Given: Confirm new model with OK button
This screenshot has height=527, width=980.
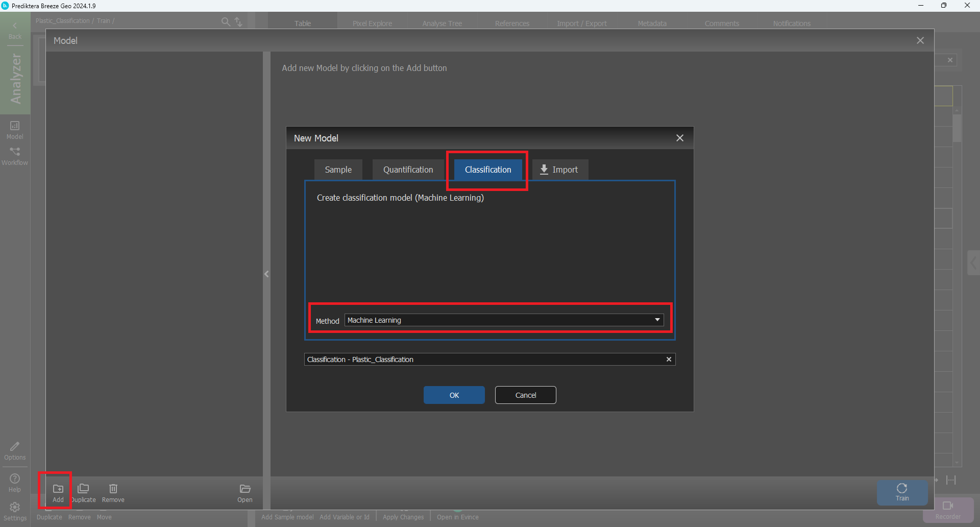Looking at the screenshot, I should [x=454, y=395].
